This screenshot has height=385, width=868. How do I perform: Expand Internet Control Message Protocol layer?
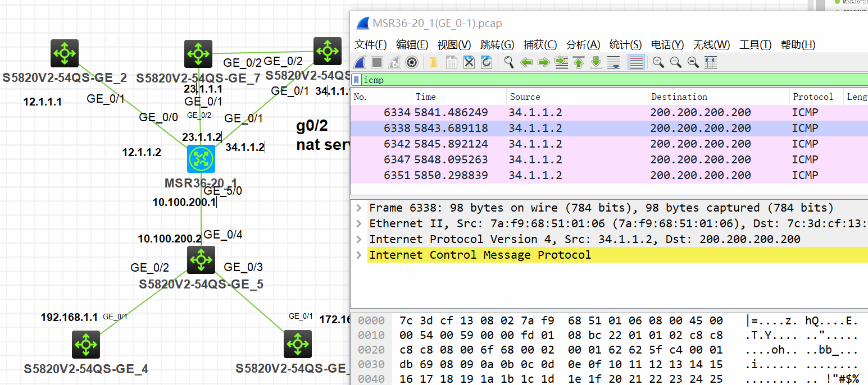[x=358, y=255]
